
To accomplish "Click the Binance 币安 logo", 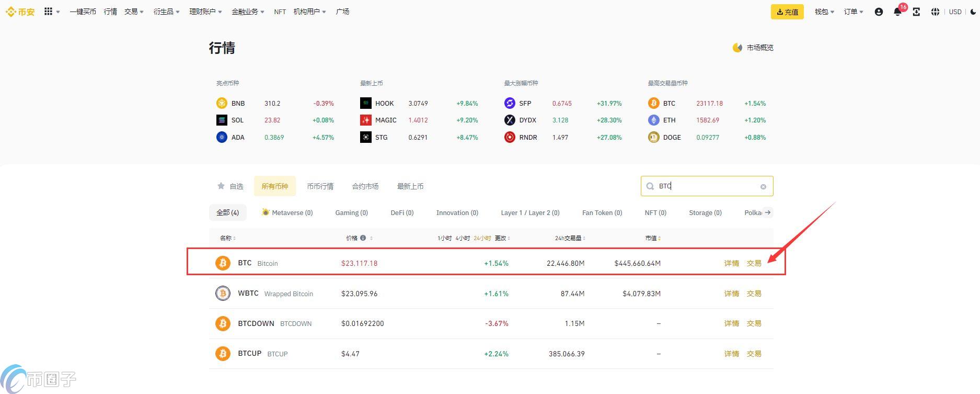I will (20, 12).
